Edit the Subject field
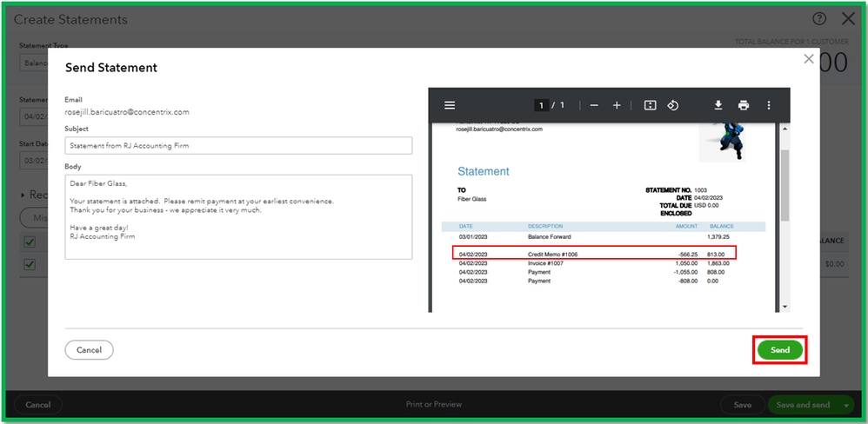 click(238, 145)
